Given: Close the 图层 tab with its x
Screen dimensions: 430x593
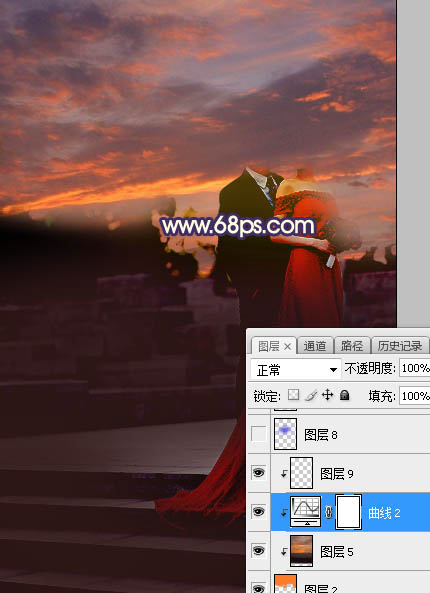Looking at the screenshot, I should 287,346.
